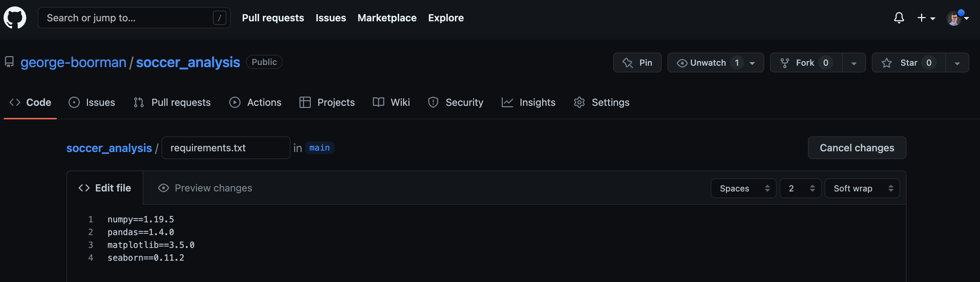
Task: Click line 4 seaborn==0.11.2
Action: point(146,258)
